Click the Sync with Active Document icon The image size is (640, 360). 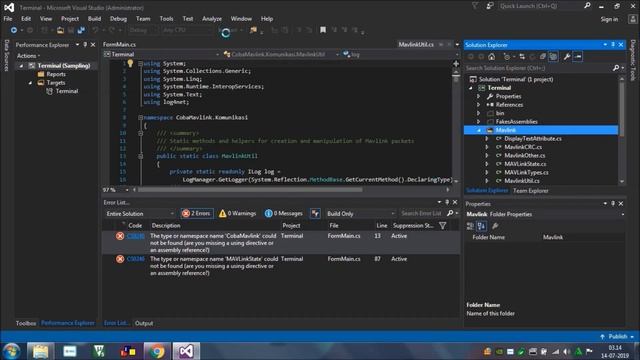click(522, 57)
